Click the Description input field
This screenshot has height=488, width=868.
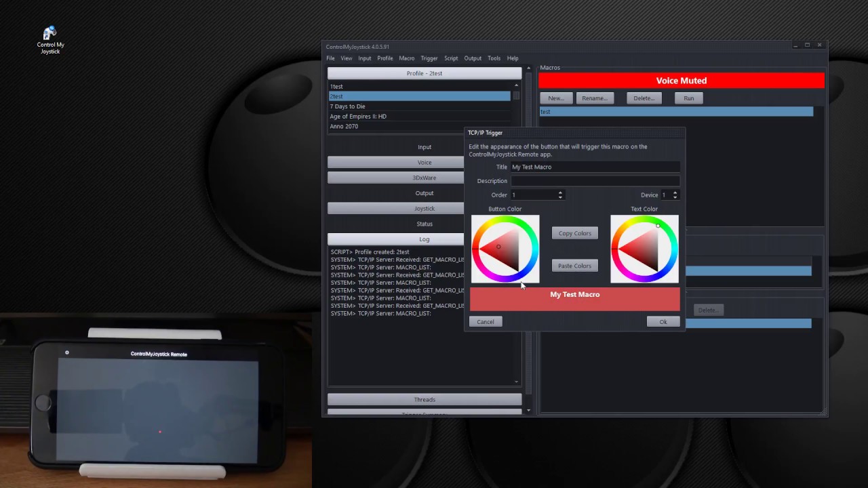[595, 181]
